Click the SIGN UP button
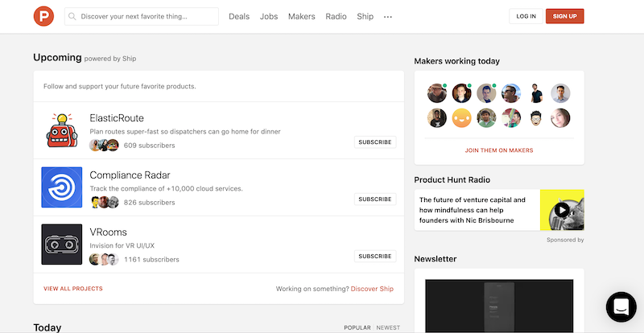The height and width of the screenshot is (333, 644). [x=565, y=16]
